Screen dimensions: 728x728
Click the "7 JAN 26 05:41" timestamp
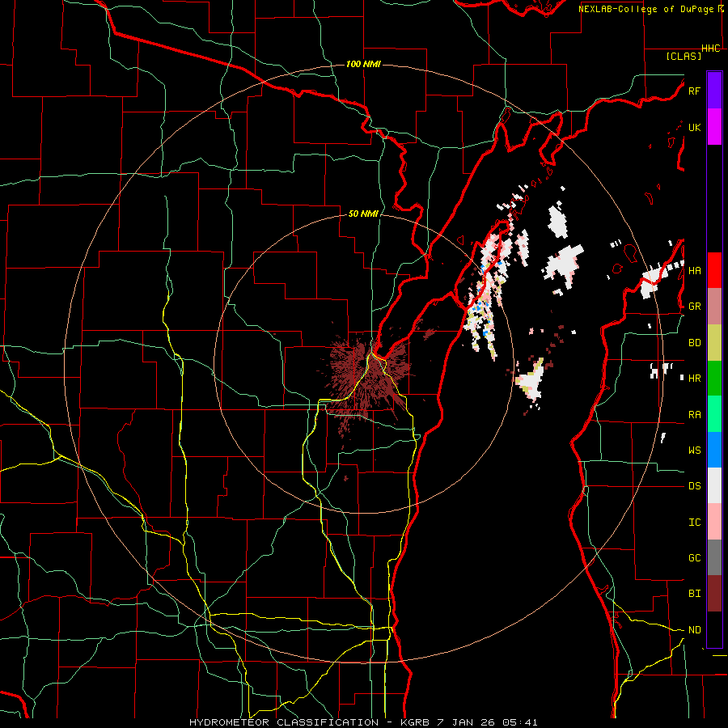click(x=488, y=722)
